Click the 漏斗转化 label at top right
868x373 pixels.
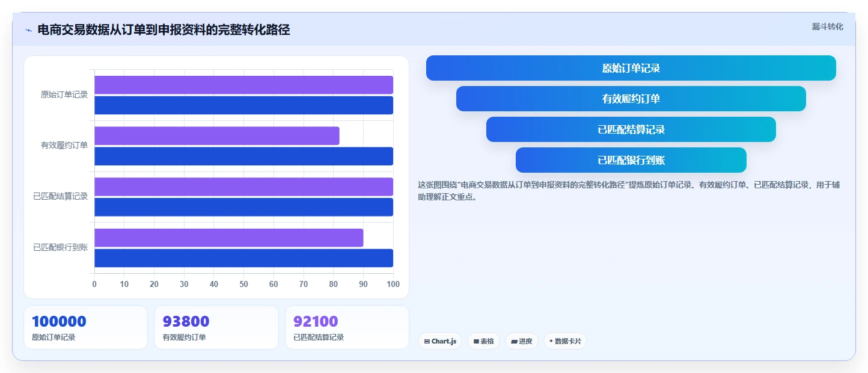coord(828,26)
